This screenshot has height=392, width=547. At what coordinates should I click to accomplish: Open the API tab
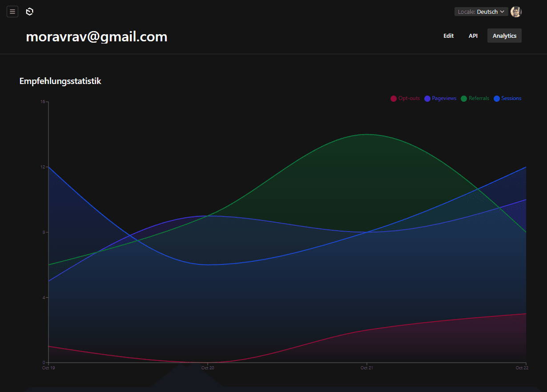pos(473,36)
